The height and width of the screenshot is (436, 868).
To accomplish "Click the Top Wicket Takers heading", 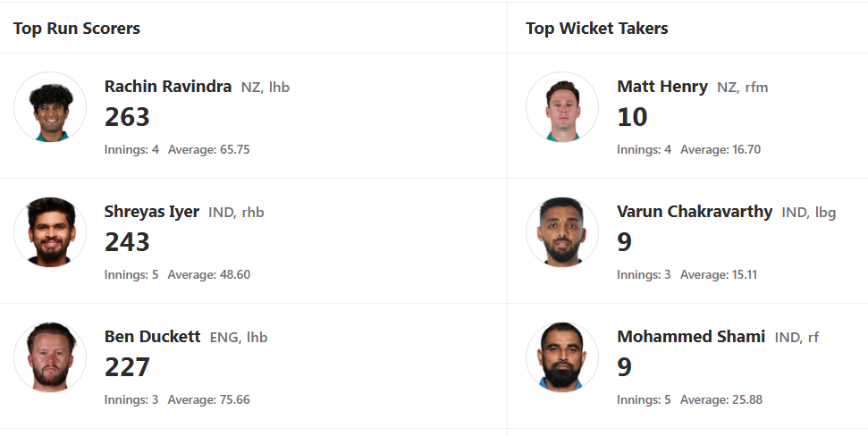I will 597,29.
